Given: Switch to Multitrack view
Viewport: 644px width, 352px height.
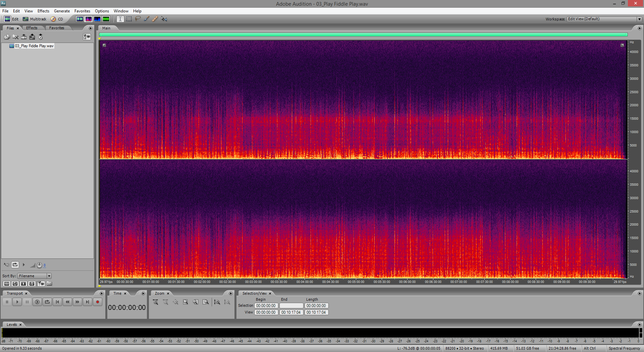Looking at the screenshot, I should click(34, 19).
